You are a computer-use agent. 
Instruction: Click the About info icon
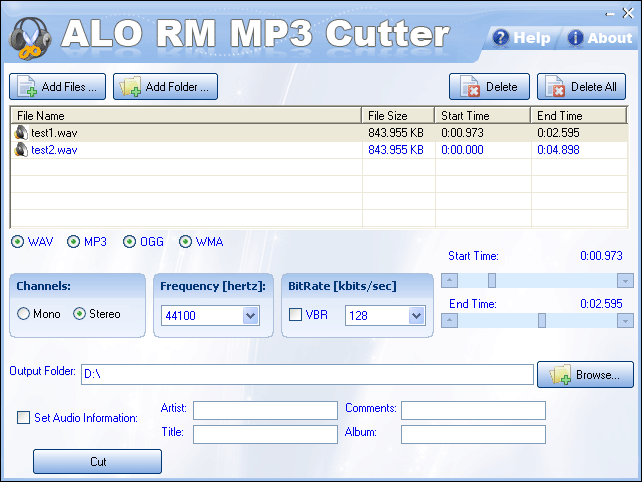coord(575,38)
